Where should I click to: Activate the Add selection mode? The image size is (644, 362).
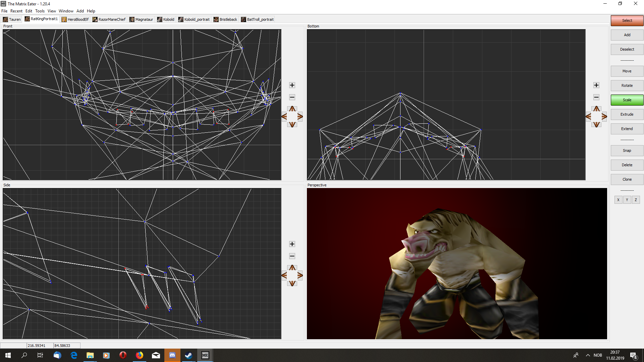point(627,35)
